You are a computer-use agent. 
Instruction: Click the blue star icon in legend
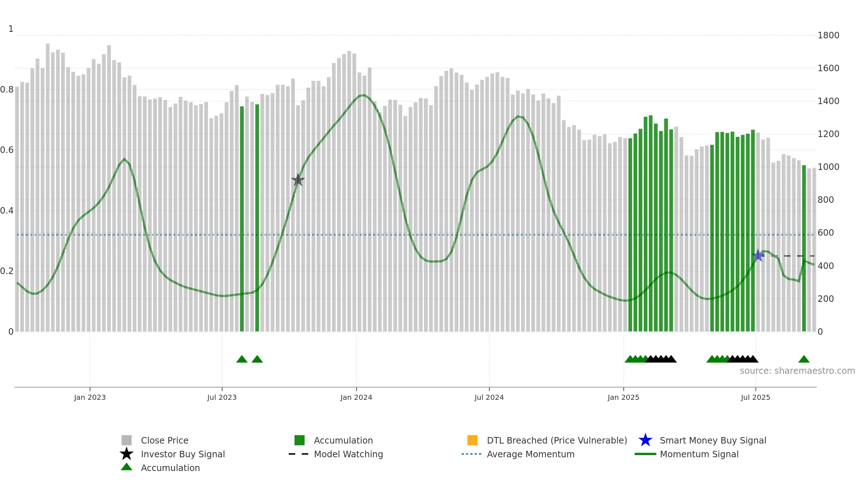tap(645, 440)
